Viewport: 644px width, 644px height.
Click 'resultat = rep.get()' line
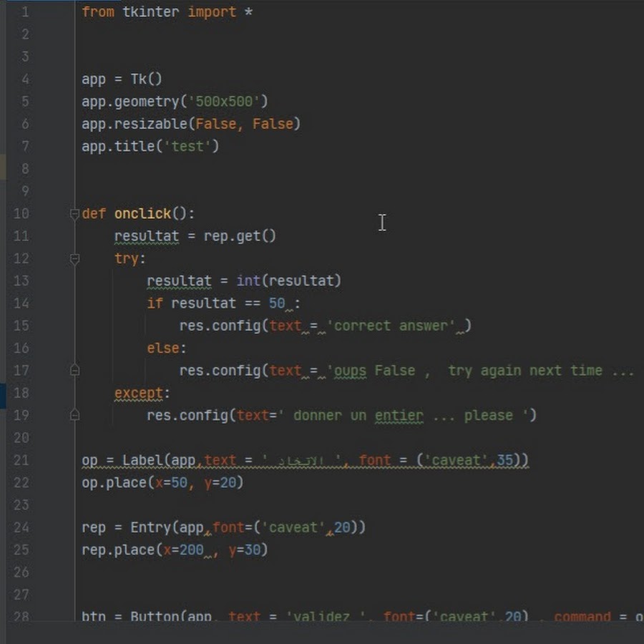pyautogui.click(x=195, y=237)
